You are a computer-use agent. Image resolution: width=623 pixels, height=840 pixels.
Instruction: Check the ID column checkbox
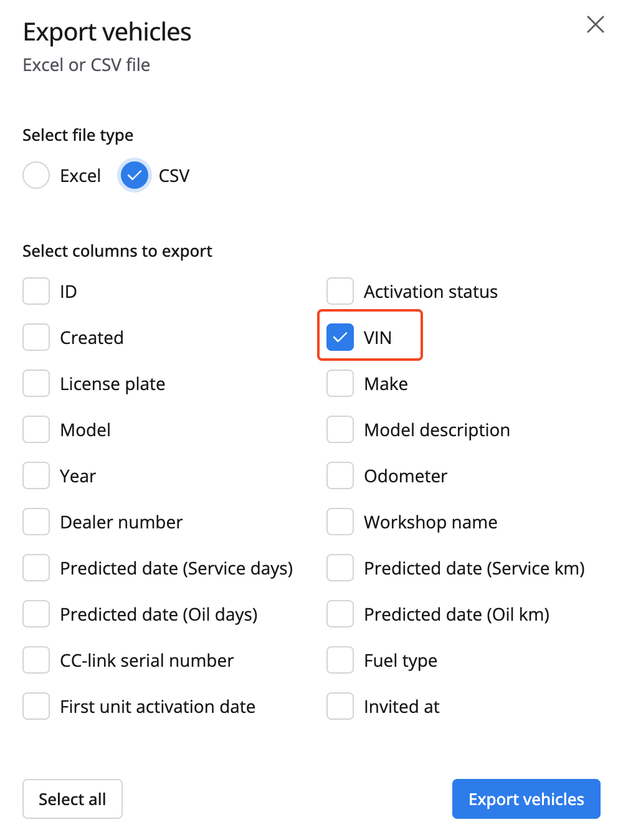(x=36, y=292)
